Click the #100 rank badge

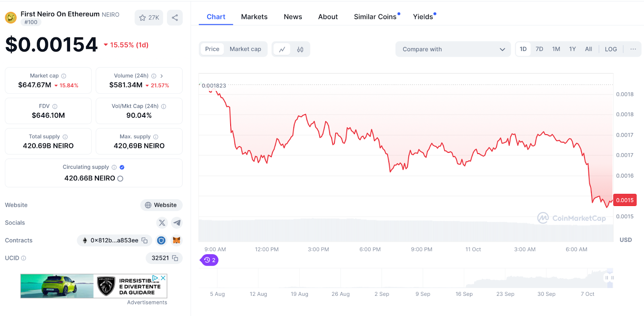(x=31, y=22)
